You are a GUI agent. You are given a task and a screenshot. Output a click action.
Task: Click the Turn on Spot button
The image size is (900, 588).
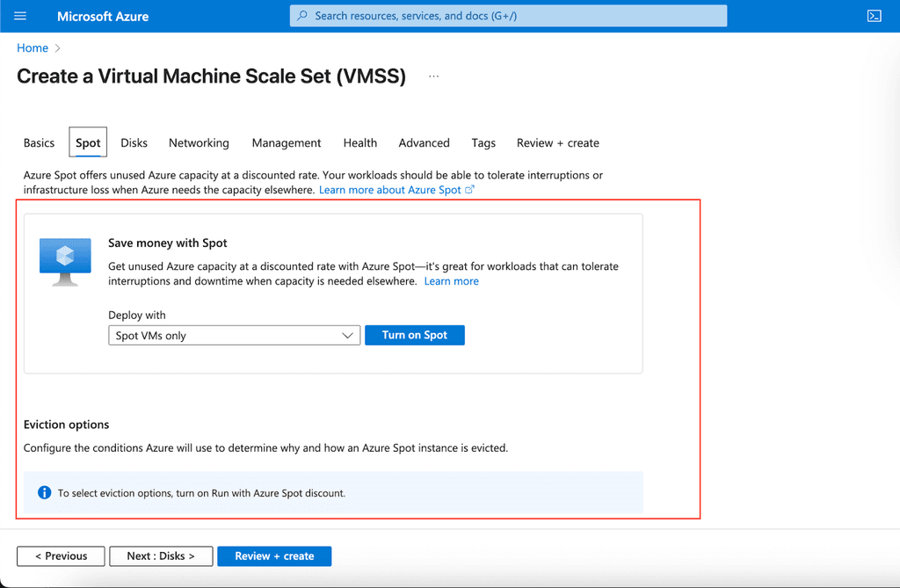coord(414,335)
